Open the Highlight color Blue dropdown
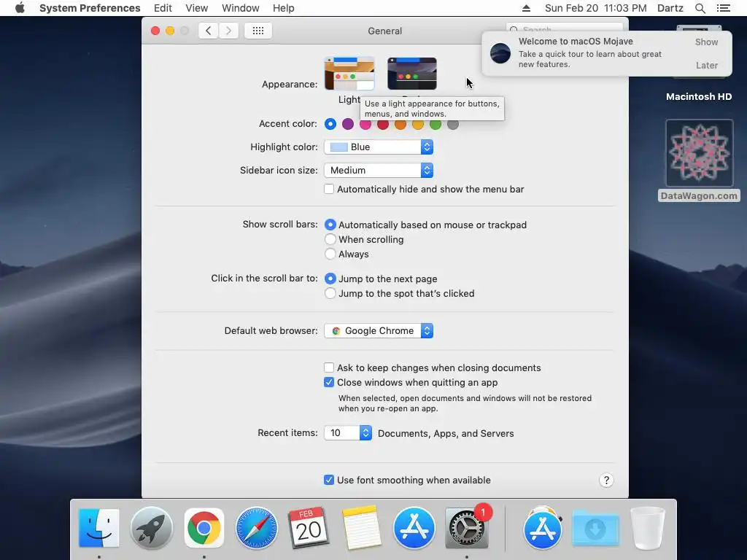 [379, 147]
